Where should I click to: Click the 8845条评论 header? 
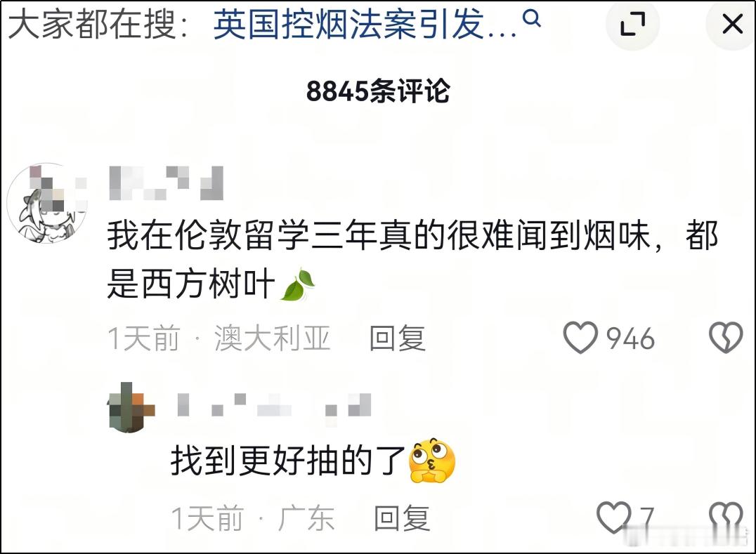point(378,91)
